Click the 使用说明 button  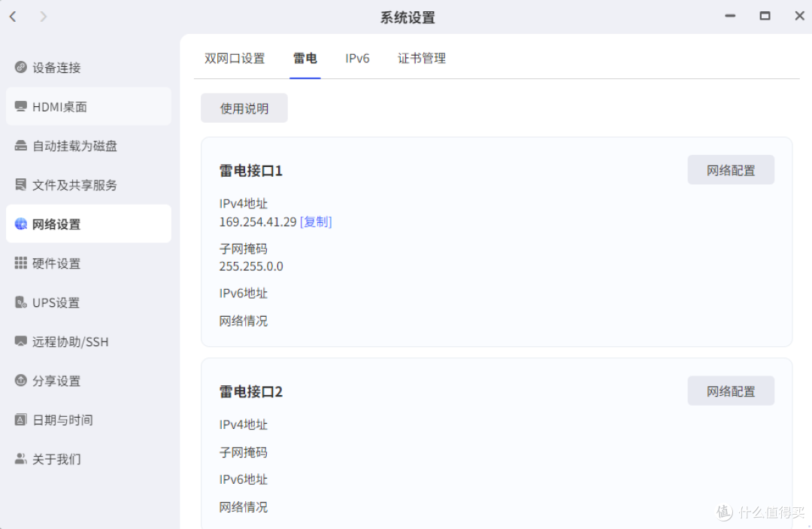pos(244,108)
